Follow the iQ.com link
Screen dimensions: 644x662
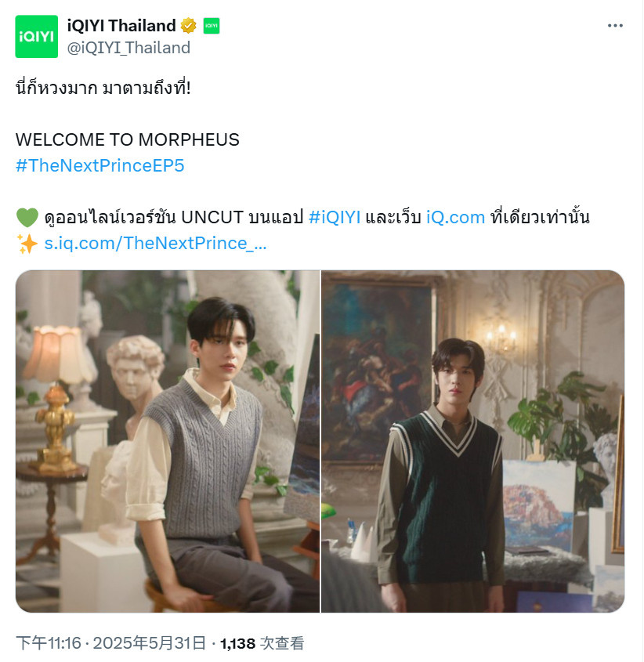coord(455,218)
